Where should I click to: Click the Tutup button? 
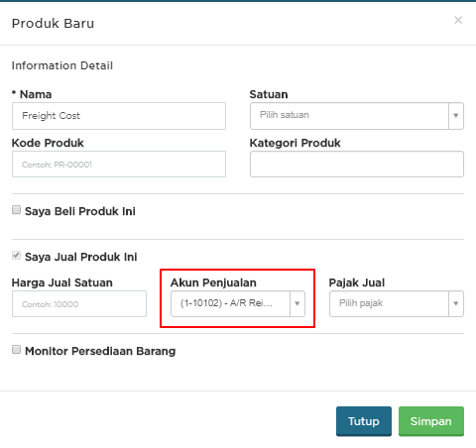[364, 421]
